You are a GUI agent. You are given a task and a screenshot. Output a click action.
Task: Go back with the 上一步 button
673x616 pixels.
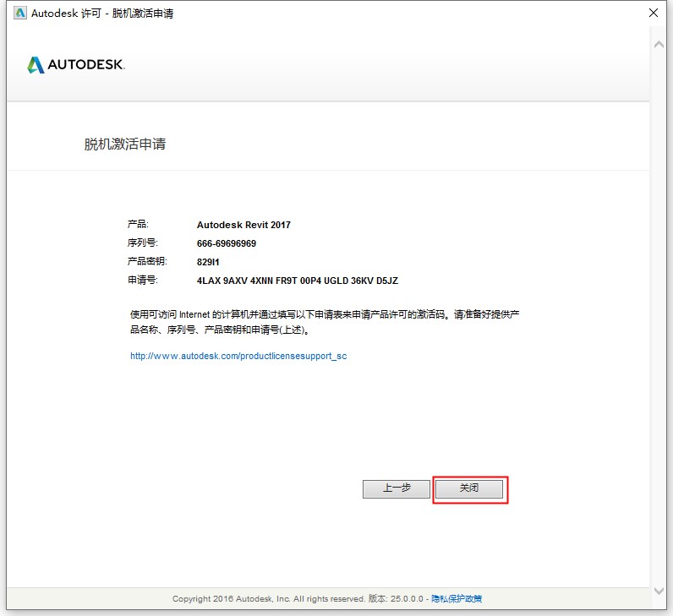coord(397,488)
